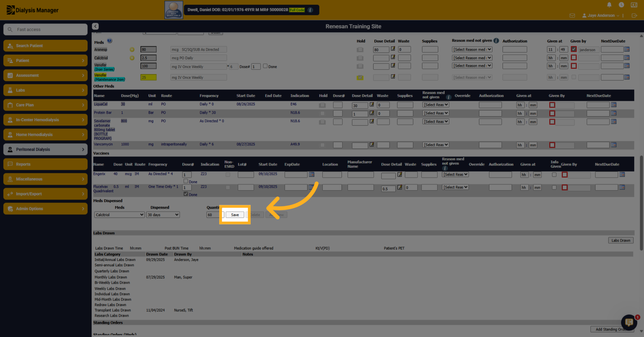Open Jaye Anderson user menu
The width and height of the screenshot is (644, 337).
click(x=601, y=16)
